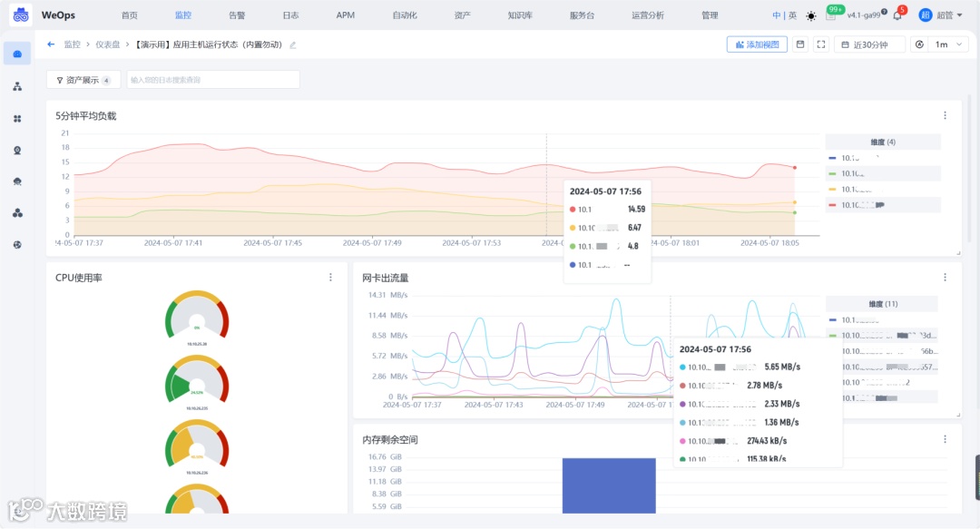Click the version help question mark
This screenshot has width=980, height=529.
(x=885, y=11)
